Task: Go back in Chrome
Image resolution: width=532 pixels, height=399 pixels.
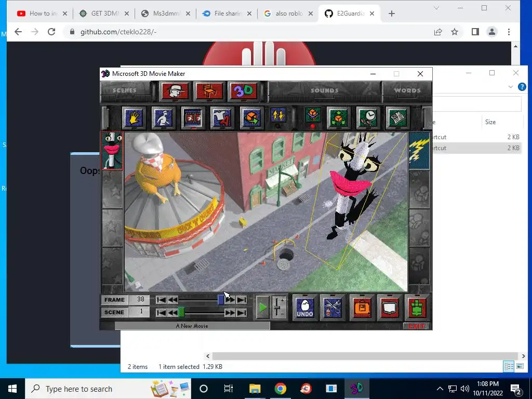Action: point(18,32)
